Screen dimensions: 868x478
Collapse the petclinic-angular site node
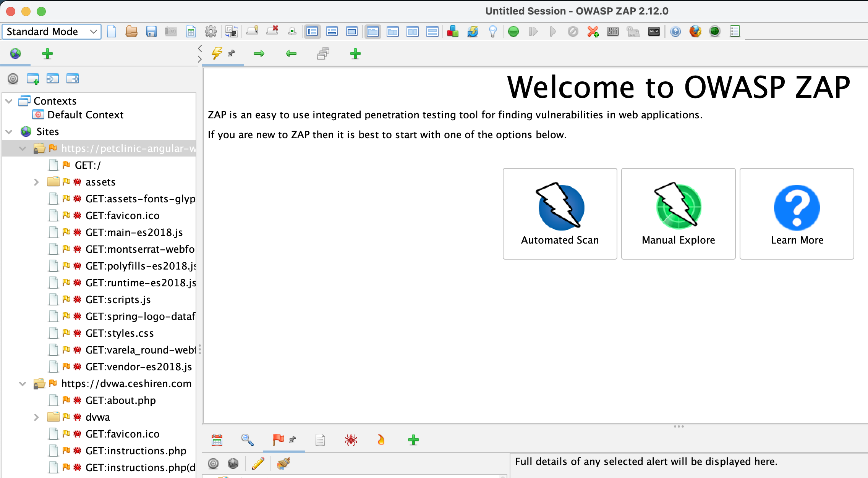(x=23, y=149)
